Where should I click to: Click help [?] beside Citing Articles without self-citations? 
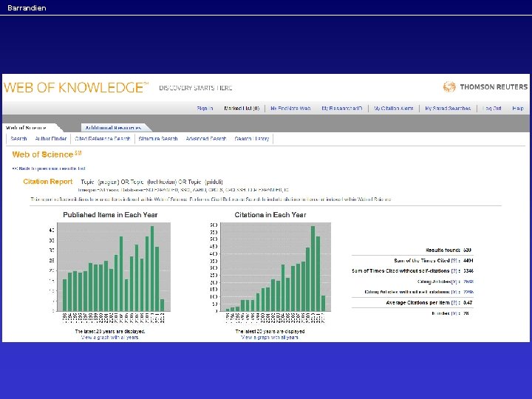pos(454,292)
